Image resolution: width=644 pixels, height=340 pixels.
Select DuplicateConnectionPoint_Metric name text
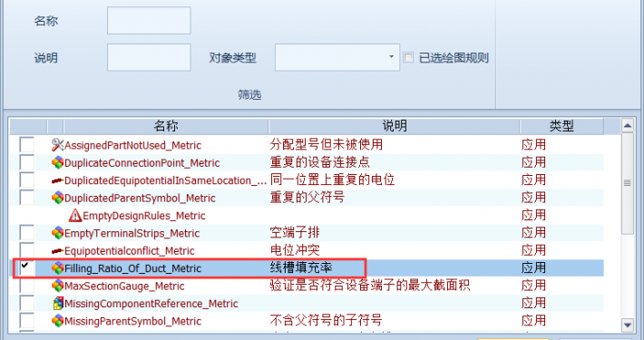pos(142,163)
